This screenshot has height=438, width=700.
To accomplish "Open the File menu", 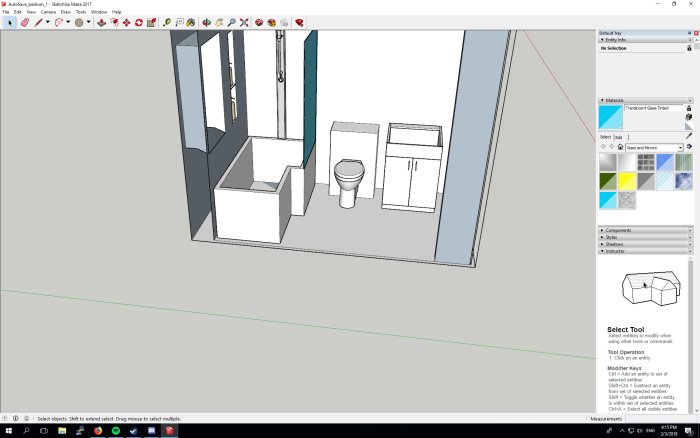I will (x=6, y=12).
